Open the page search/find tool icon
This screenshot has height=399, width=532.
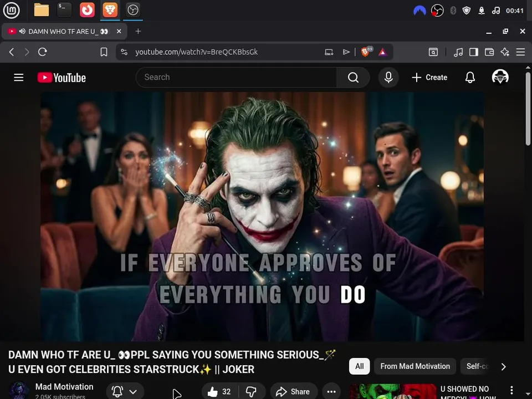point(433,52)
